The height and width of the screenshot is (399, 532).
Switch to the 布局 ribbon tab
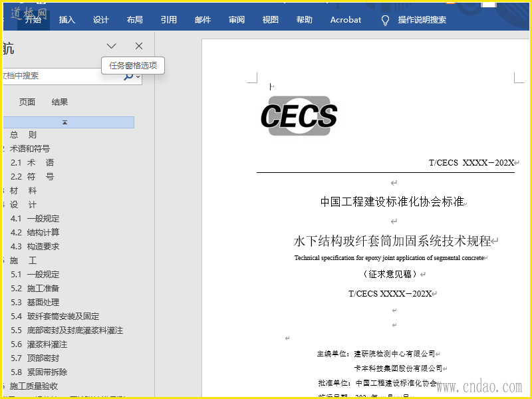pyautogui.click(x=135, y=20)
